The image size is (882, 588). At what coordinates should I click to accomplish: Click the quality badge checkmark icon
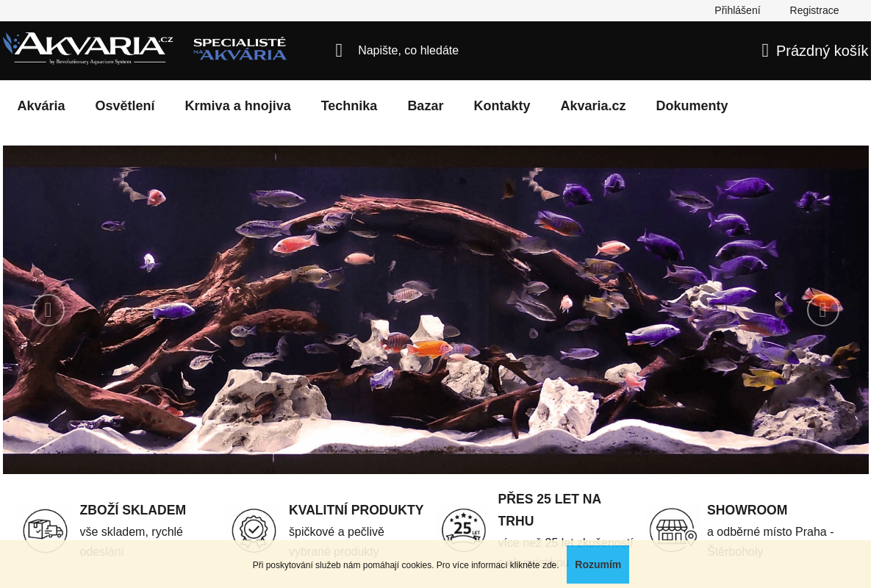[254, 530]
